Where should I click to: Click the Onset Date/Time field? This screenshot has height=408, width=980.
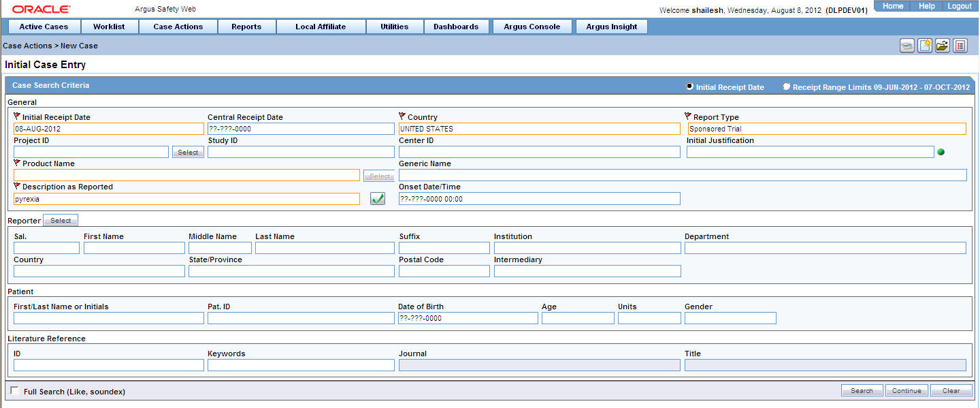tap(539, 199)
